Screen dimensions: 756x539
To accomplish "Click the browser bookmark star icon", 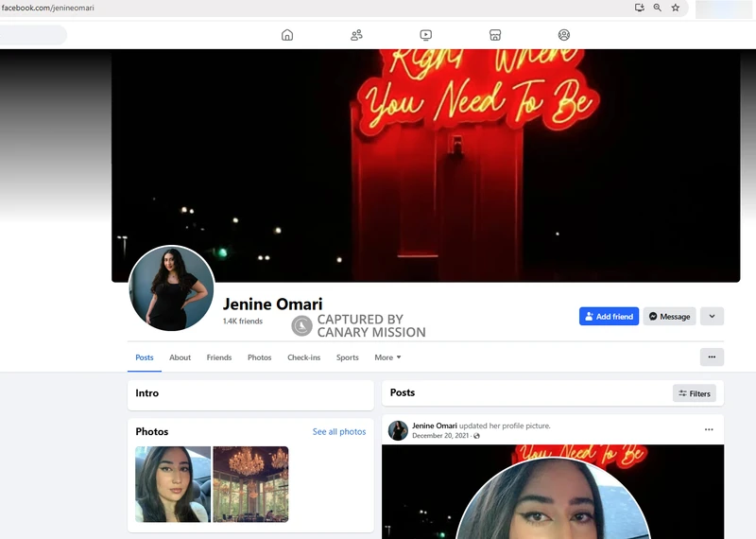I will pos(675,8).
